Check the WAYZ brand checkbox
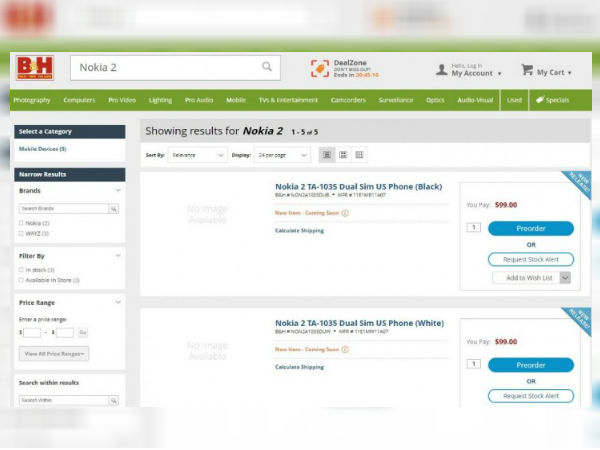Screen dimensions: 600x450 pos(21,233)
